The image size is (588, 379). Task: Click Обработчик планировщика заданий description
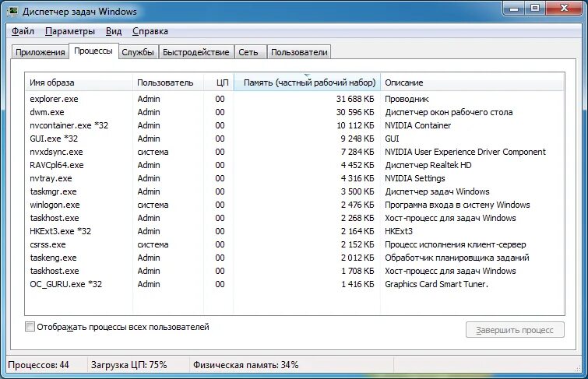coord(456,258)
